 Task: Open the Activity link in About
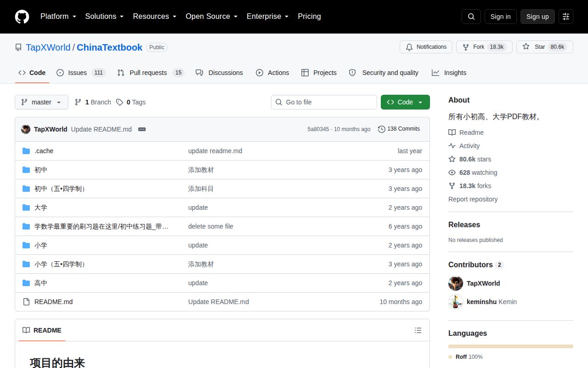[464, 146]
